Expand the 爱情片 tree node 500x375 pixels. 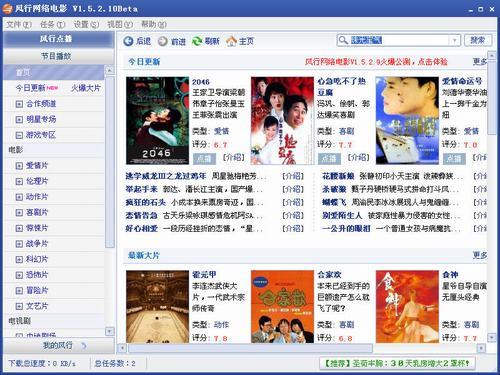coord(19,165)
